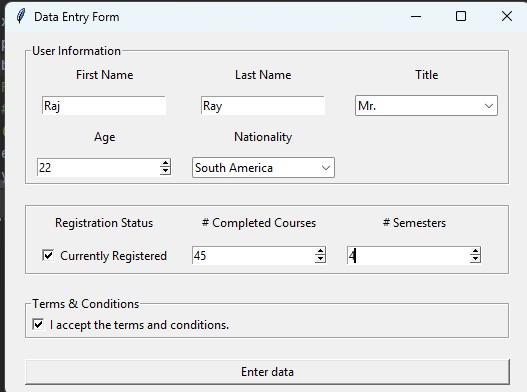Toggle the Currently Registered checkbox
This screenshot has width=527, height=392.
48,255
